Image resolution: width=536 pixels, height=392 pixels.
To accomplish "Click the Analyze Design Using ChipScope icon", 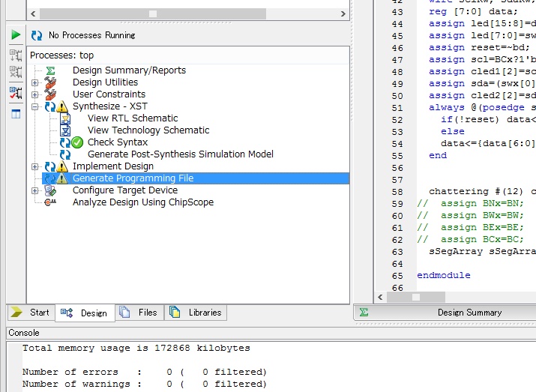I will pyautogui.click(x=50, y=202).
